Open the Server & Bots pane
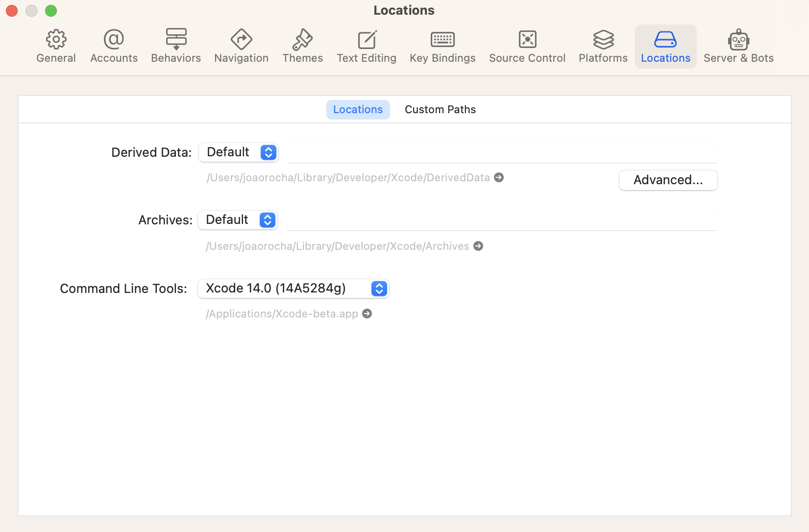This screenshot has height=532, width=809. 738,46
